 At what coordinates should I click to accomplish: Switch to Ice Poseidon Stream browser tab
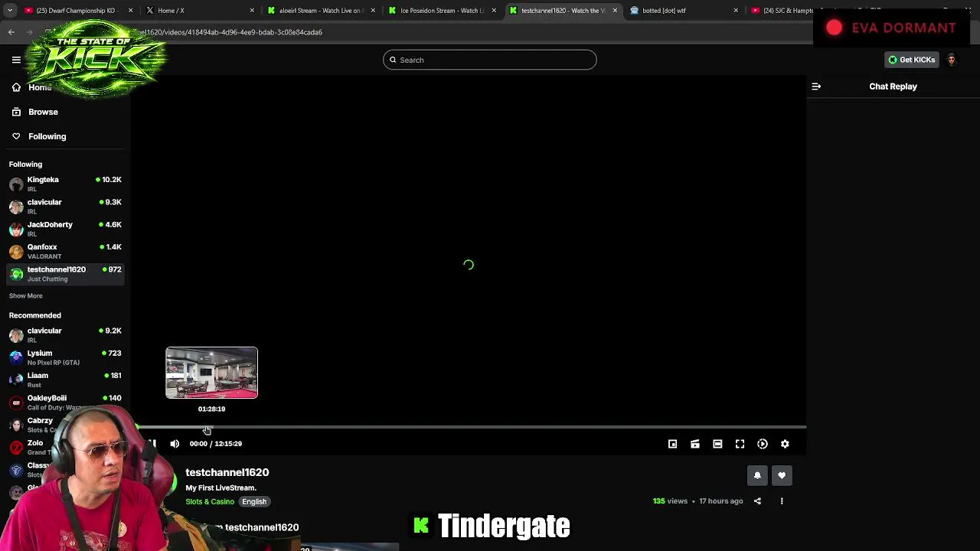(442, 10)
